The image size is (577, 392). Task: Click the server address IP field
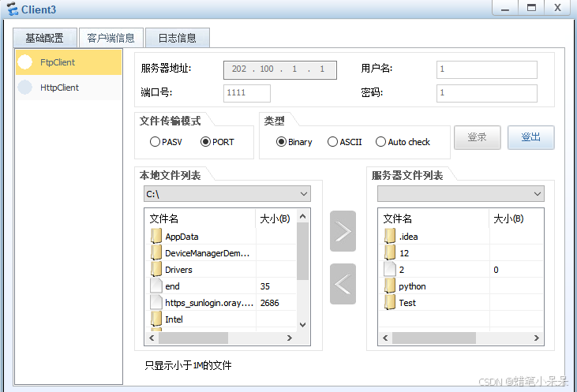[280, 70]
